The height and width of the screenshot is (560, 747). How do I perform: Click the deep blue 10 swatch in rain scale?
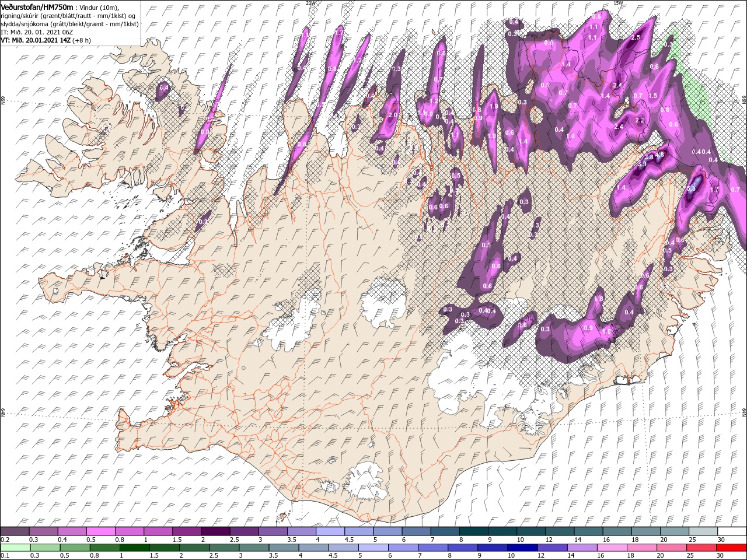[x=522, y=548]
